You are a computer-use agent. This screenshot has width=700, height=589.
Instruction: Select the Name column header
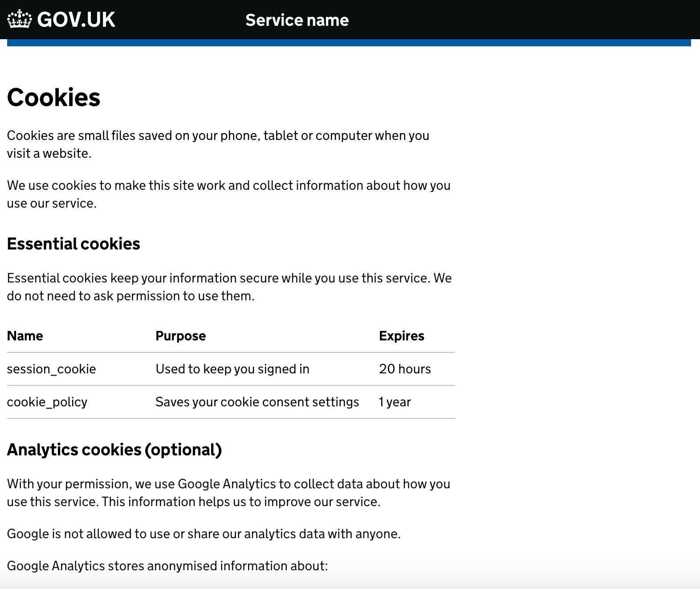(24, 335)
